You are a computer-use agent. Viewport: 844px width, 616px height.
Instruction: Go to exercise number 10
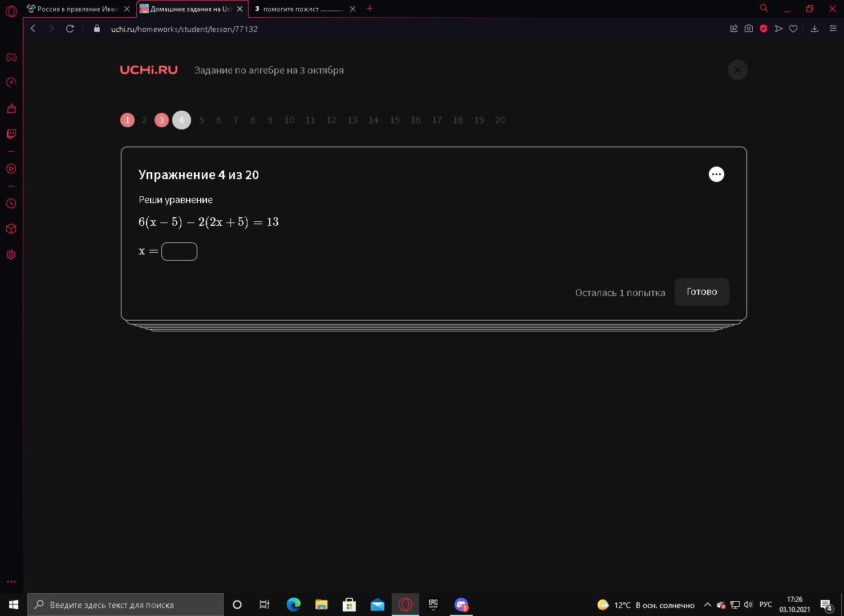(x=289, y=120)
